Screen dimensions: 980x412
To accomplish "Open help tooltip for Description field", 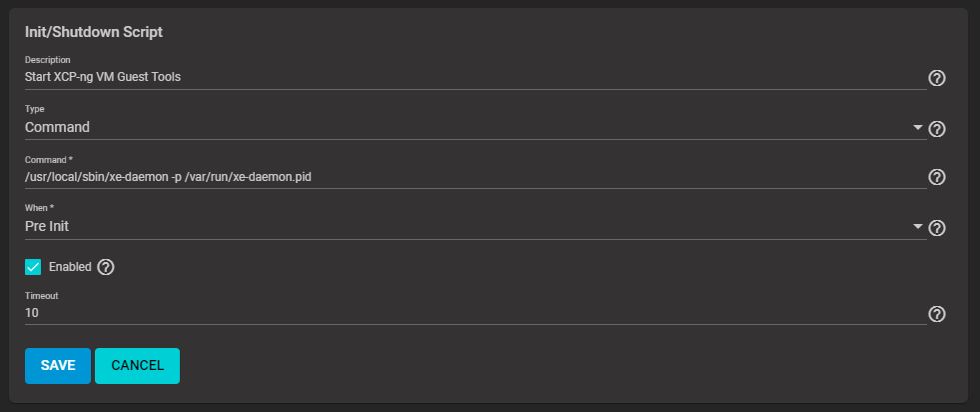I will pyautogui.click(x=936, y=78).
